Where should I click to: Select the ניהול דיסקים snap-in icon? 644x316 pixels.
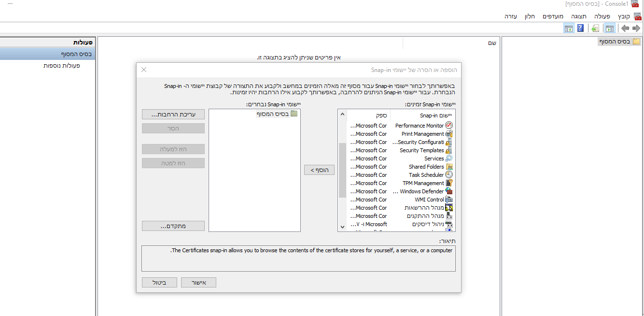click(x=449, y=224)
